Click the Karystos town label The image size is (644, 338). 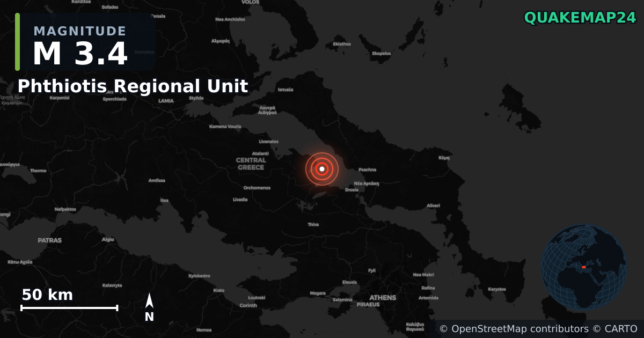tap(497, 289)
